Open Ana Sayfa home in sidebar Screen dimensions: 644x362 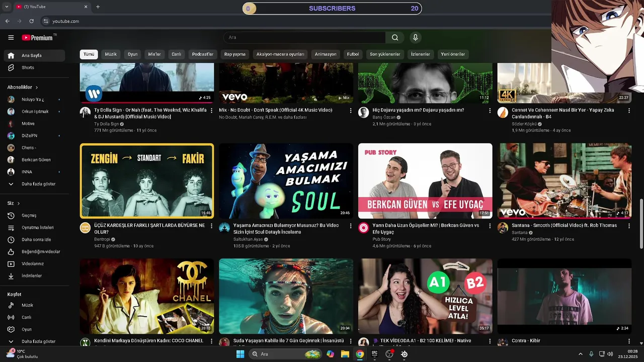coord(34,56)
